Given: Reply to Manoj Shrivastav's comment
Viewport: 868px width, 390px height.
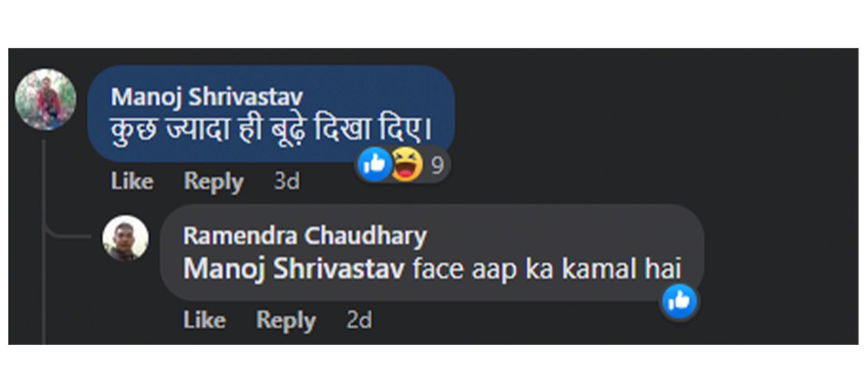Looking at the screenshot, I should [x=214, y=181].
